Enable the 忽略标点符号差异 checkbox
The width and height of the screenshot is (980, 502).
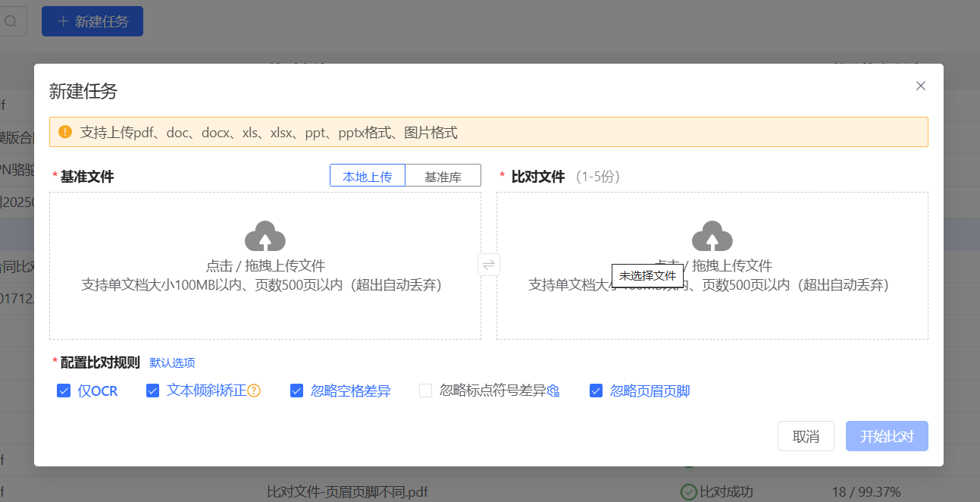(426, 391)
